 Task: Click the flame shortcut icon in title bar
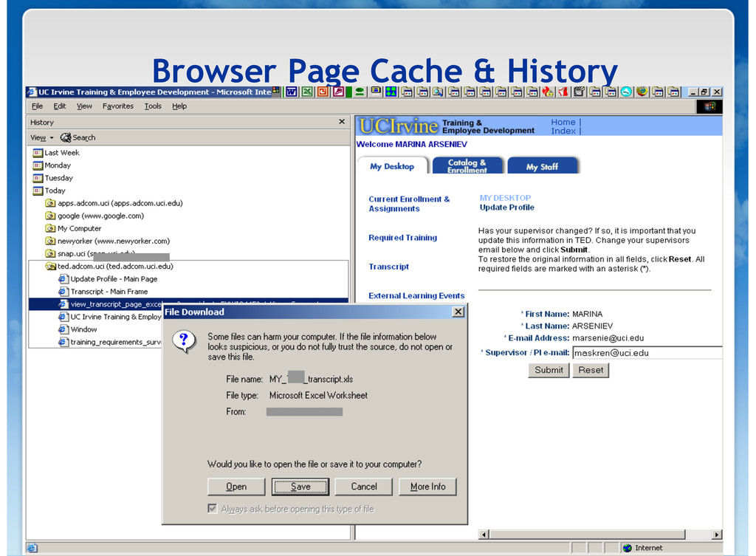(548, 92)
